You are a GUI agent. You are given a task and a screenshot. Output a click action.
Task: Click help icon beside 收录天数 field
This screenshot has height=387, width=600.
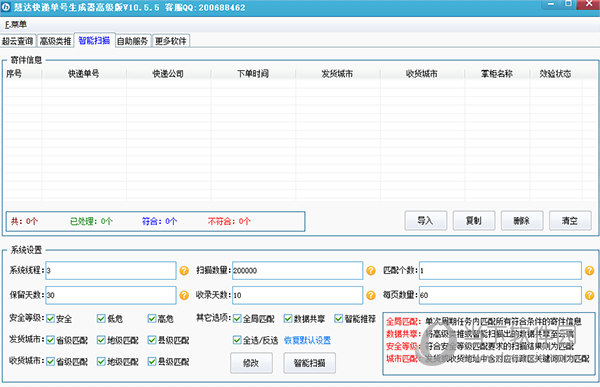point(371,295)
